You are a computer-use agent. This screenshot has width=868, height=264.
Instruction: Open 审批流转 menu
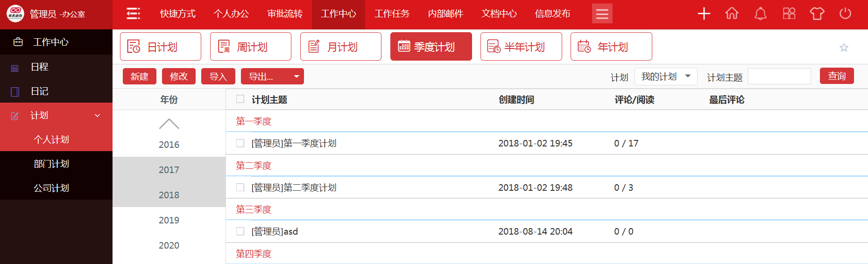pos(285,14)
